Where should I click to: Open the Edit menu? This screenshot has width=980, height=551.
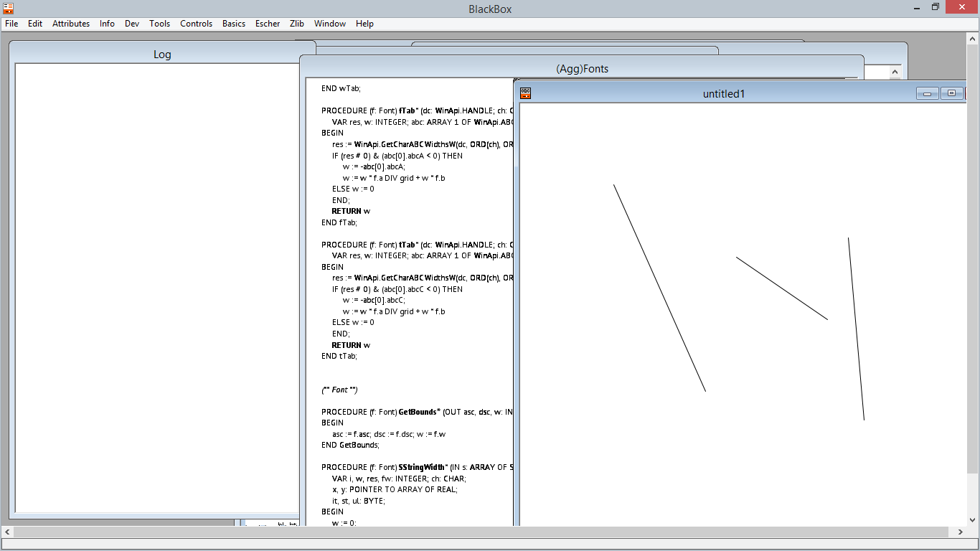point(35,24)
